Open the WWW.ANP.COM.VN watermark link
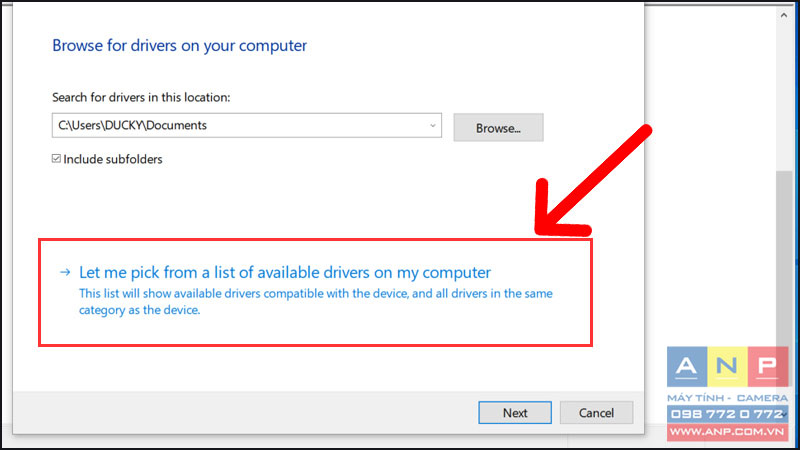This screenshot has width=800, height=450. click(x=727, y=432)
